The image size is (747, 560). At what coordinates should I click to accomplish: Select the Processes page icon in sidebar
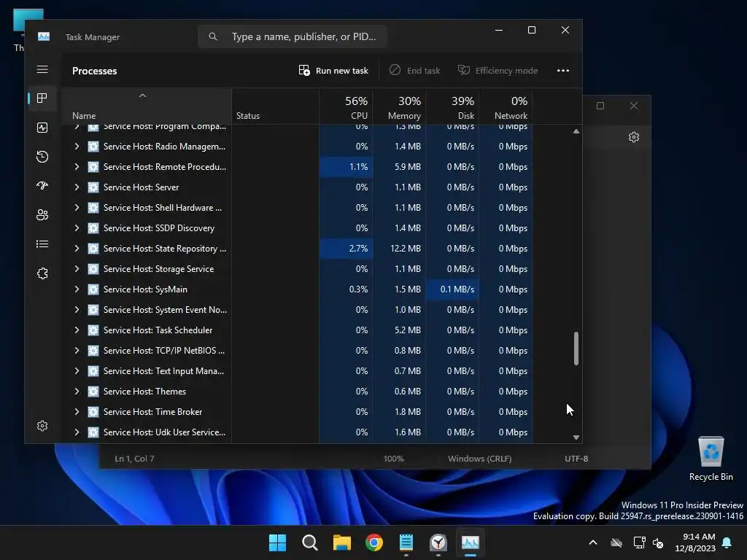point(42,98)
